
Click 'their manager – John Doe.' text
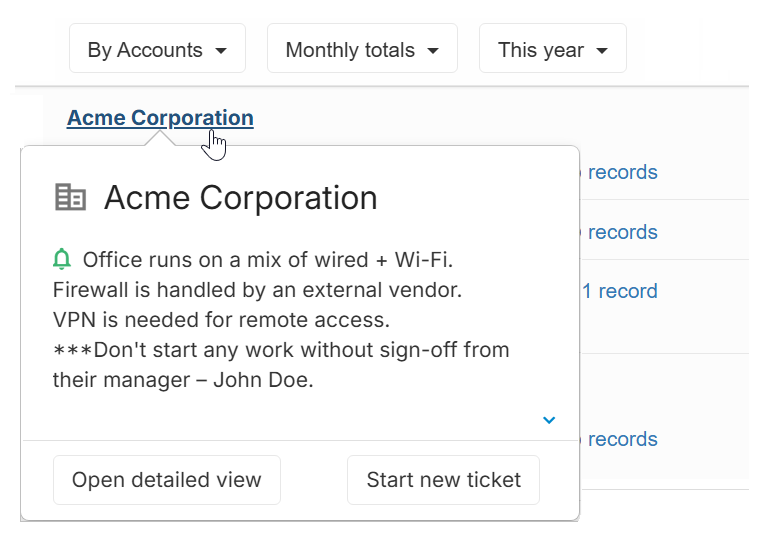tap(183, 380)
